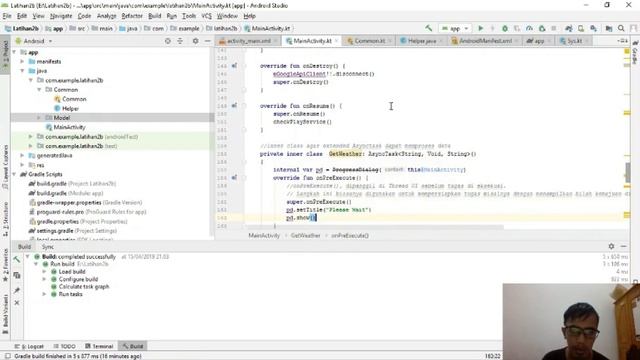Open the Project Structure icon

609,28
